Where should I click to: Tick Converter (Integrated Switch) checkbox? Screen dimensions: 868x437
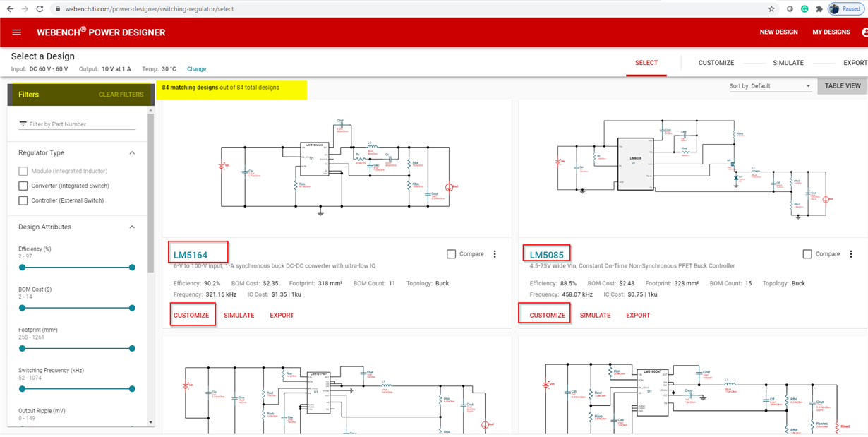point(23,186)
